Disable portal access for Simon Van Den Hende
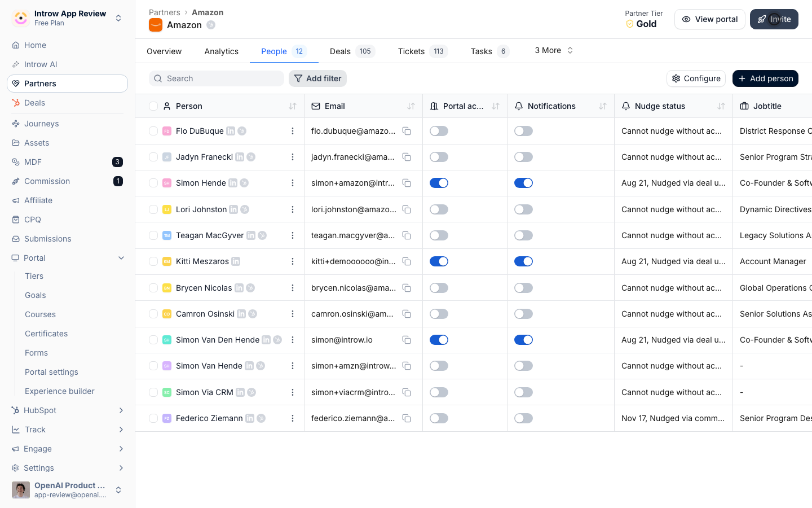 point(439,340)
